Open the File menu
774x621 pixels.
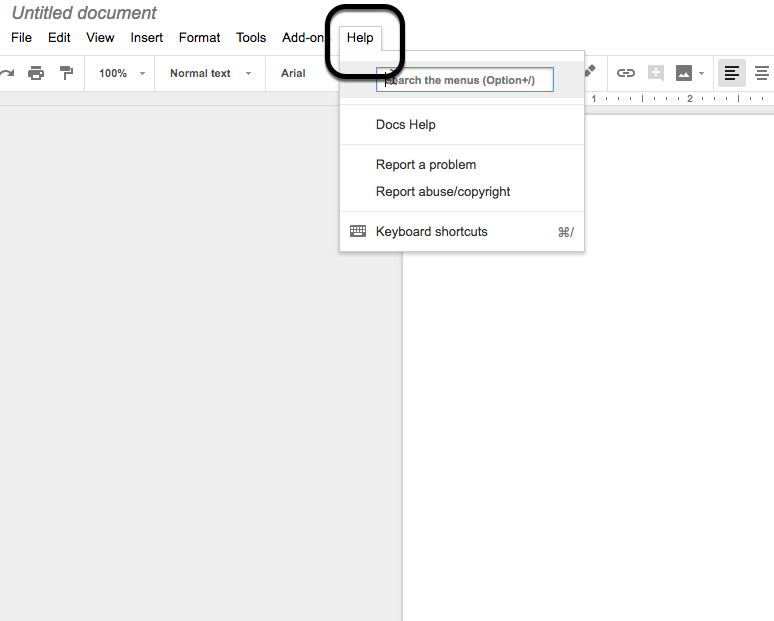coord(21,38)
